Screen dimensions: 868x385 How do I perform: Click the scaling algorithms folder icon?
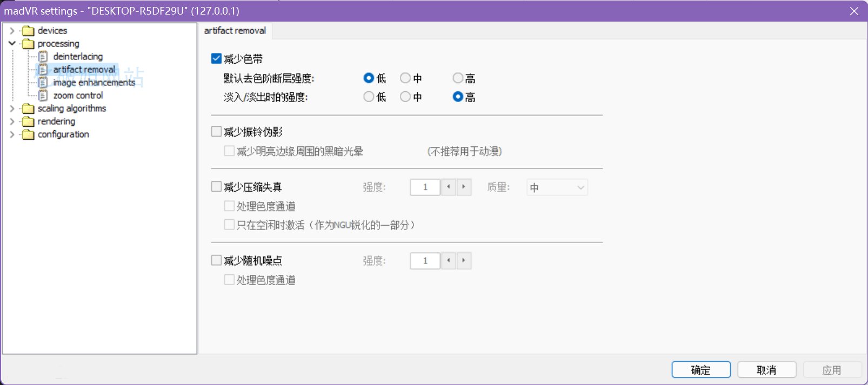point(28,109)
